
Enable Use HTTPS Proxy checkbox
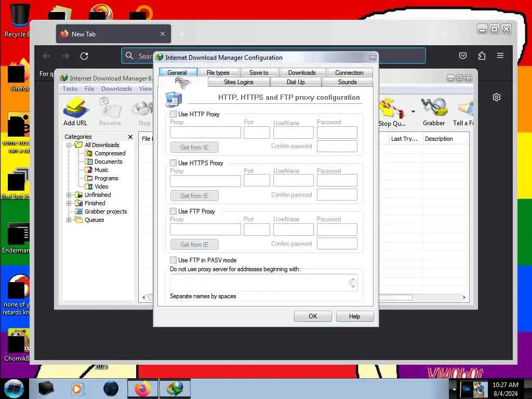click(x=174, y=163)
